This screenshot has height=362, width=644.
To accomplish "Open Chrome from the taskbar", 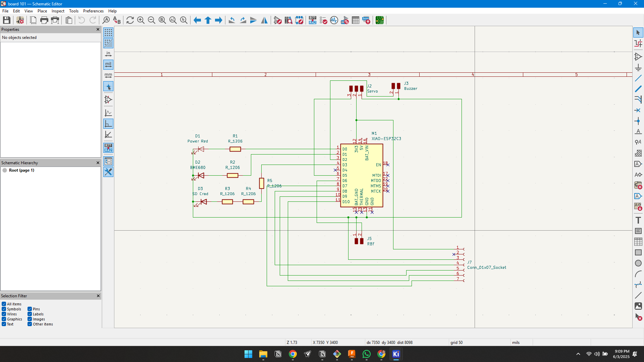I will click(293, 354).
